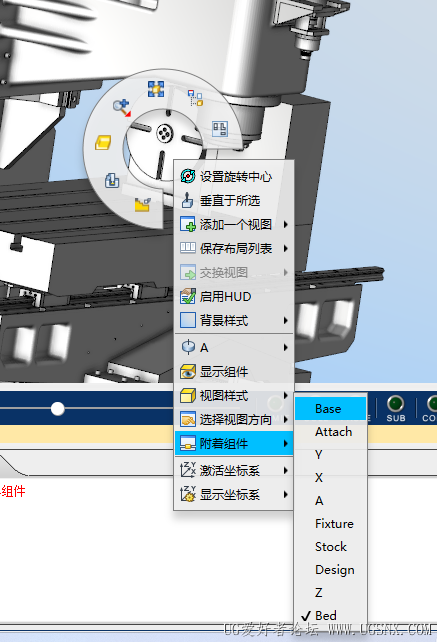Click the 视图样式 cube icon
This screenshot has height=642, width=437.
(188, 396)
